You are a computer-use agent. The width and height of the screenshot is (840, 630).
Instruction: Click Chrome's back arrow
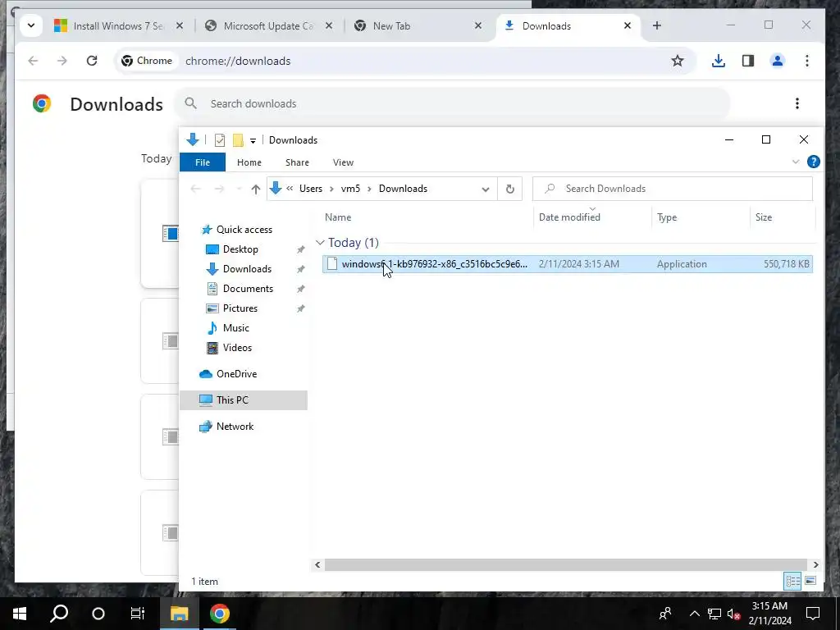point(33,61)
